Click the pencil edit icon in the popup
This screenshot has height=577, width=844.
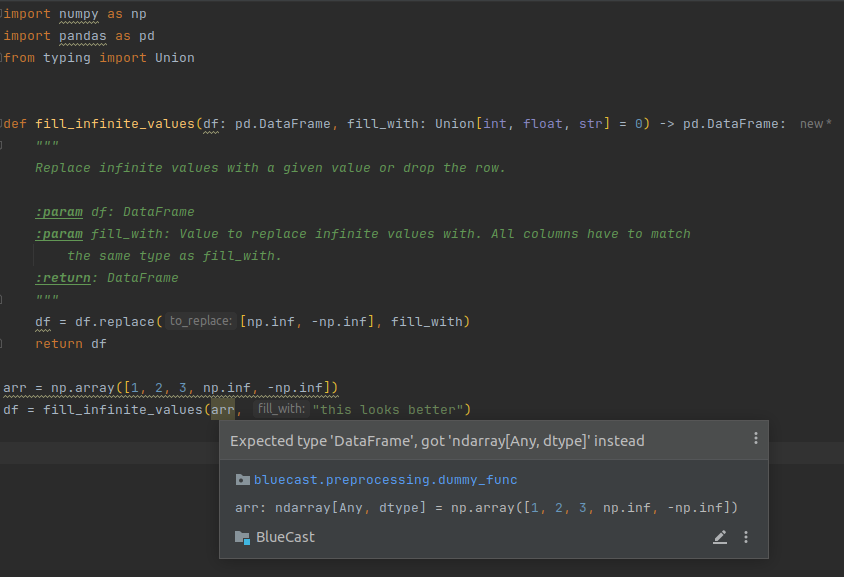pyautogui.click(x=720, y=537)
